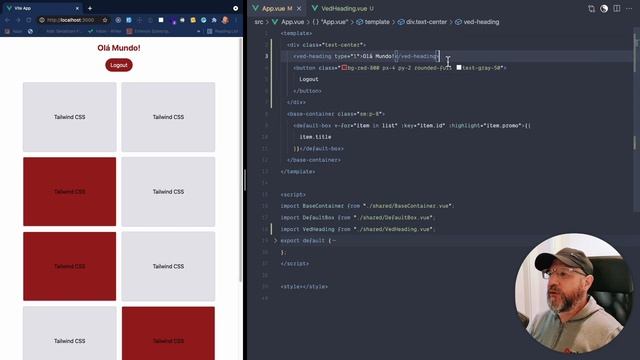Image resolution: width=640 pixels, height=360 pixels.
Task: Click the Olá Mundo! heading on page
Action: [119, 48]
